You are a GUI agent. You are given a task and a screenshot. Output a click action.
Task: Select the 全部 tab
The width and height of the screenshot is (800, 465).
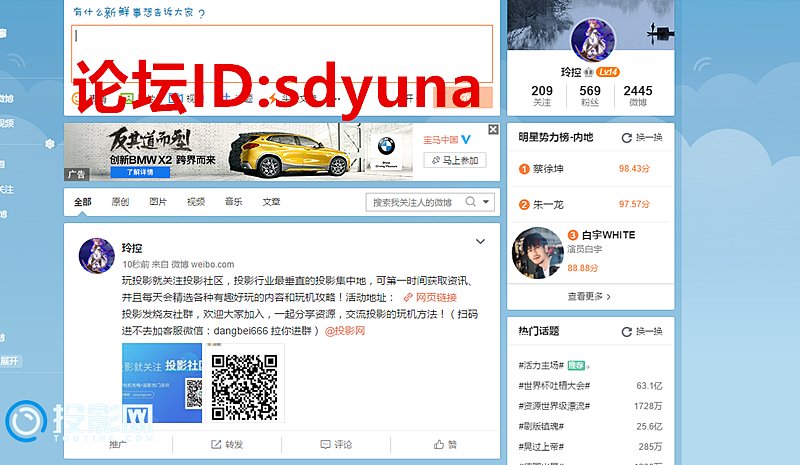(x=83, y=202)
